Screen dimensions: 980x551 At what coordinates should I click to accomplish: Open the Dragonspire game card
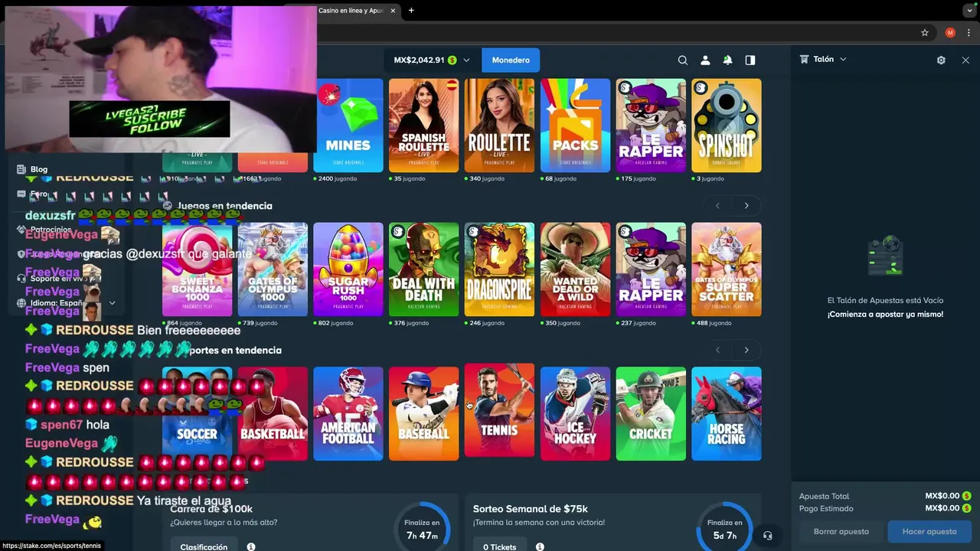(x=499, y=269)
